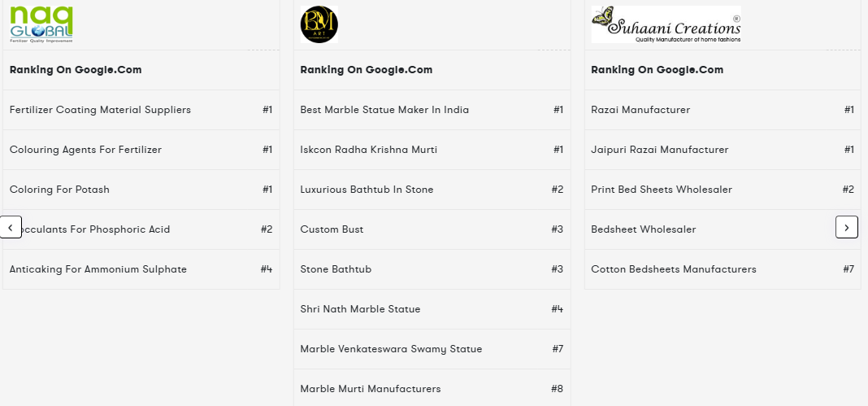Select Iskcon Radha Krishna Murti keyword
The height and width of the screenshot is (406, 868).
368,150
